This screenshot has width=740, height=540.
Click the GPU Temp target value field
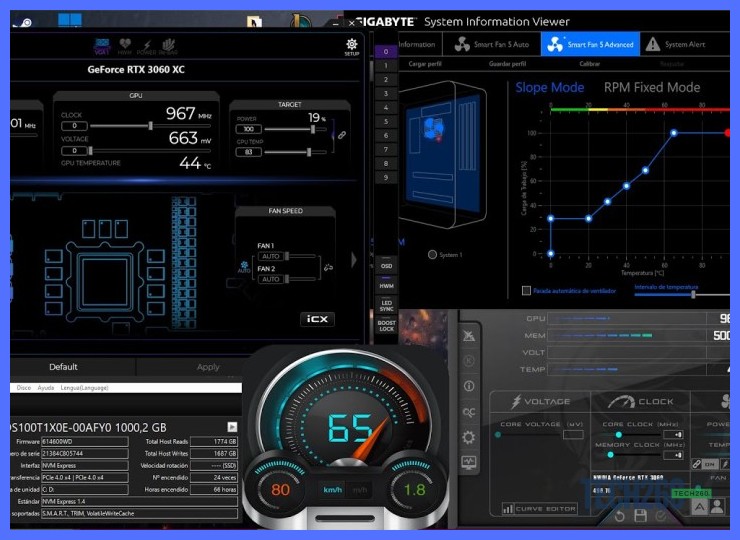(248, 152)
